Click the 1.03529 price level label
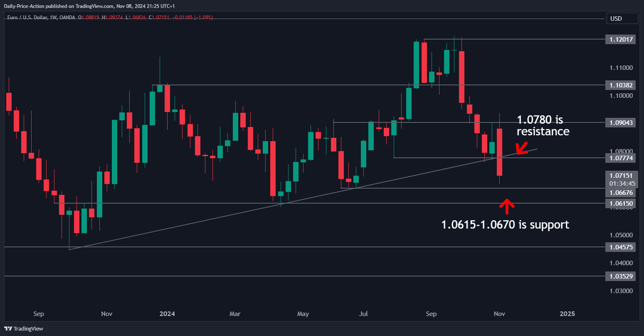Viewport: 644px width, 336px height. (621, 276)
